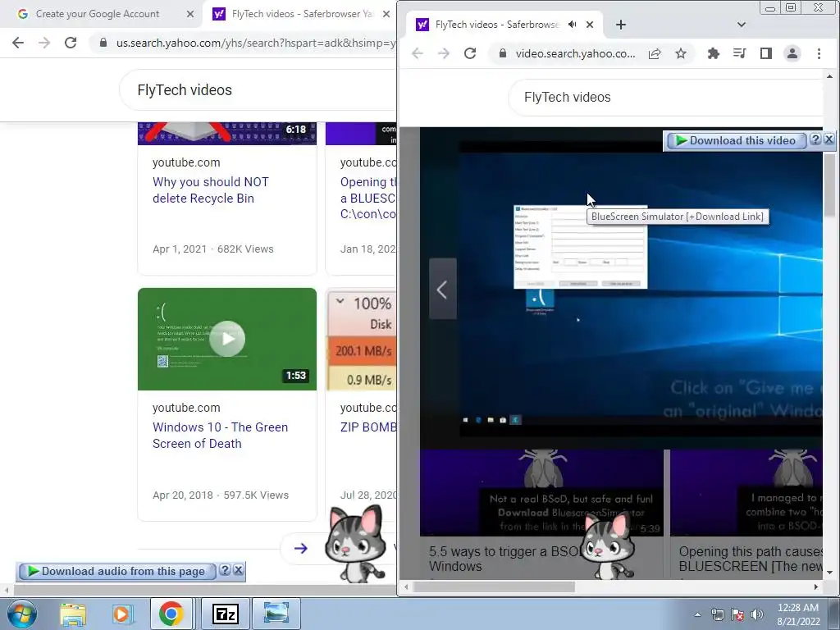Open the 5:39 BSoD video thumbnail
840x630 pixels.
541,493
